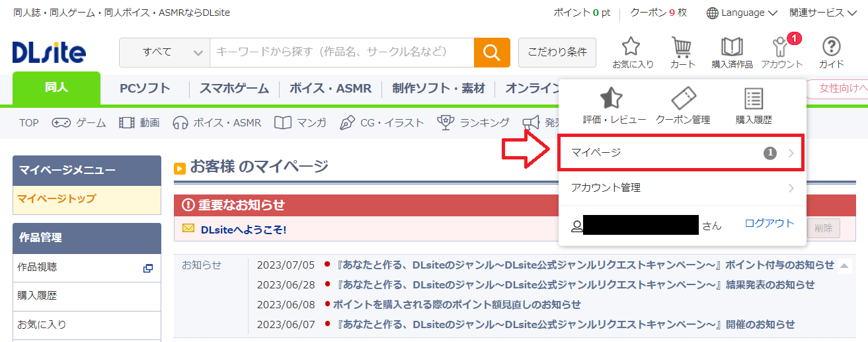Select the スマホゲーム tab
Screen dimensions: 868x342
click(x=234, y=89)
